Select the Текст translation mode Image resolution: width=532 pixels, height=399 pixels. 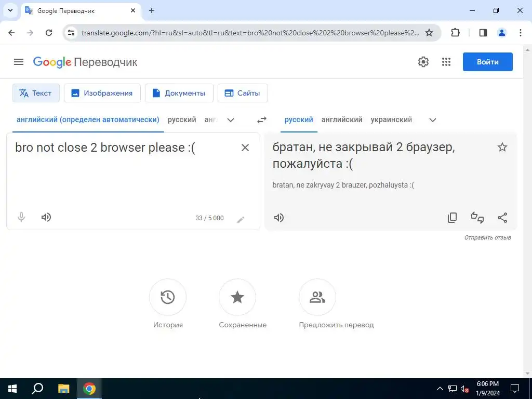(x=36, y=93)
